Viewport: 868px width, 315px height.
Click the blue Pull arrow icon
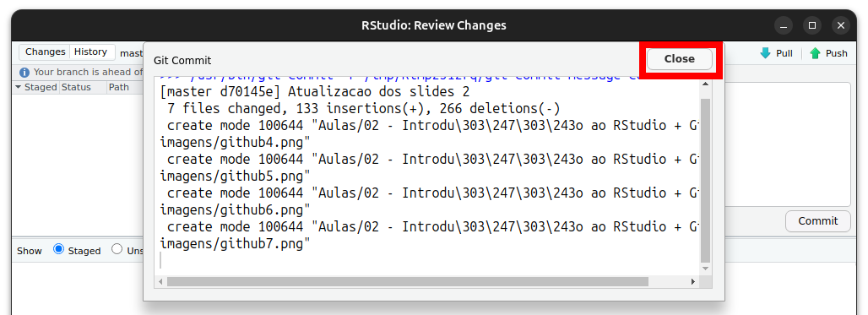765,53
